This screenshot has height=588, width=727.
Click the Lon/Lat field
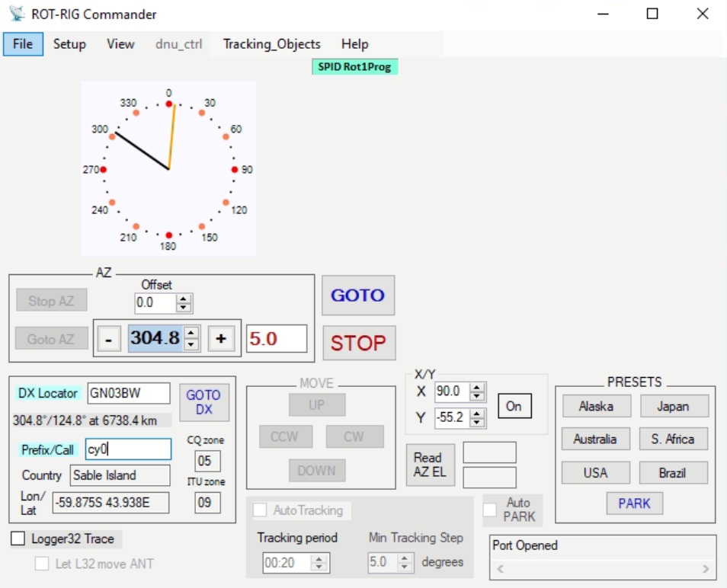coord(110,503)
